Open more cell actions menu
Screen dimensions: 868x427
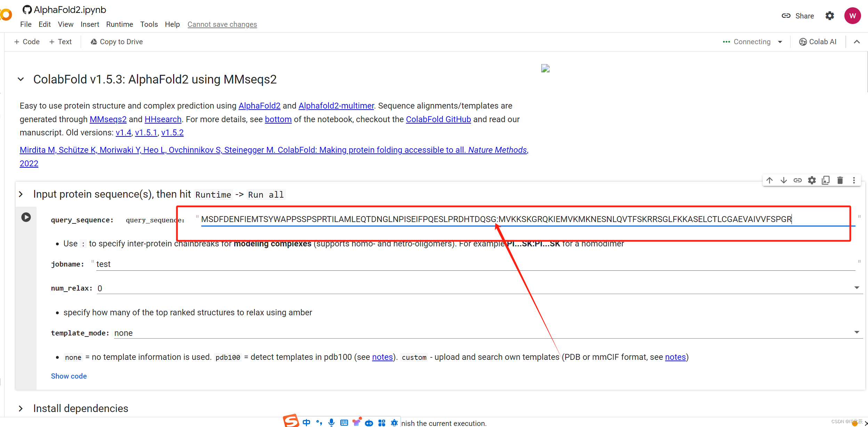(854, 180)
